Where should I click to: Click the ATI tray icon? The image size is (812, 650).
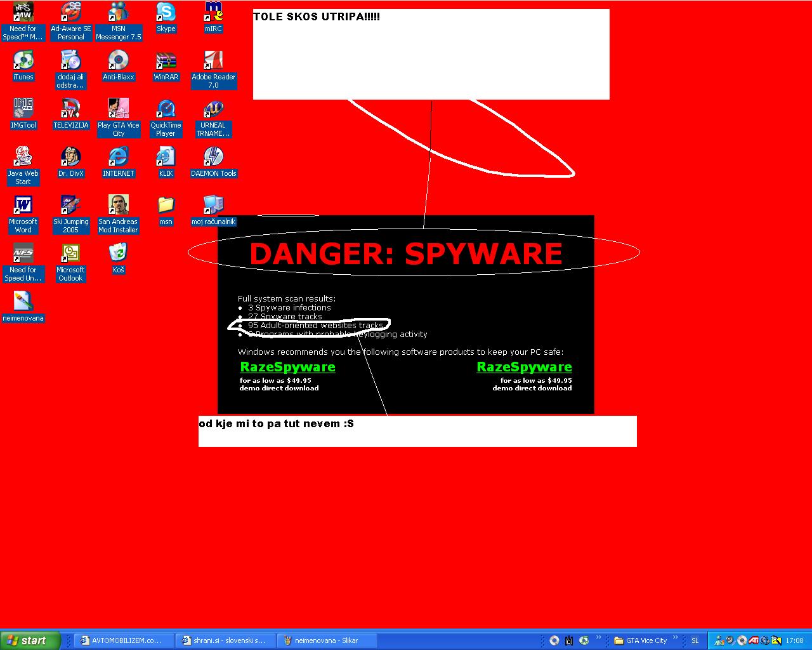pyautogui.click(x=754, y=640)
